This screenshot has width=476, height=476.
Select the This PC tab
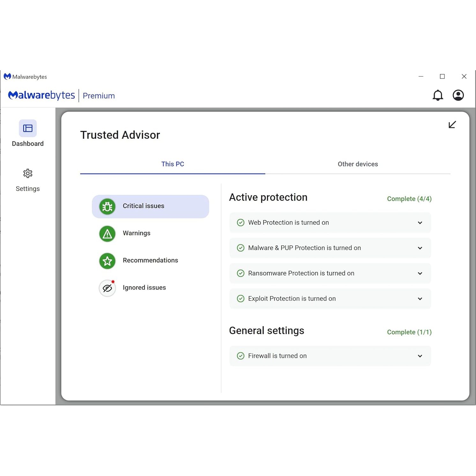point(173,164)
